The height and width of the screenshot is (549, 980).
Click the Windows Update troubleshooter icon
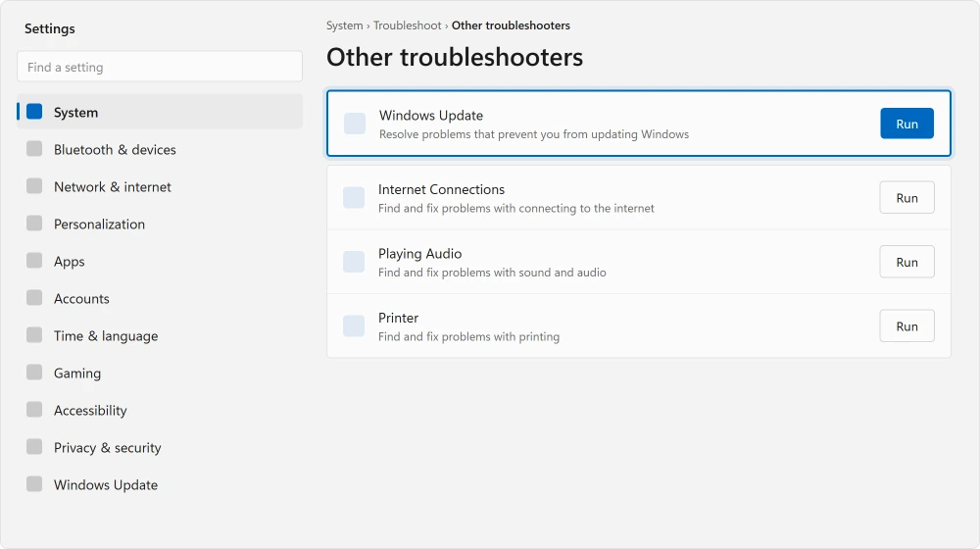355,124
